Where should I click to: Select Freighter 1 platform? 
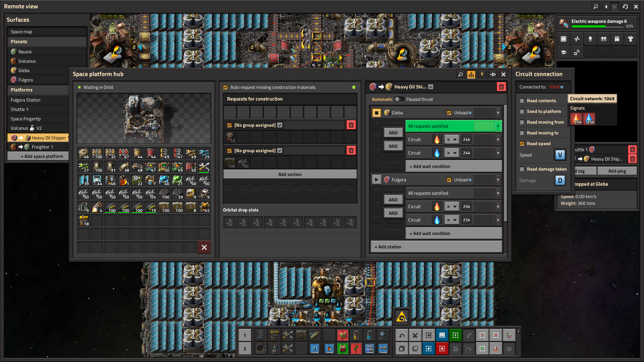(x=38, y=147)
